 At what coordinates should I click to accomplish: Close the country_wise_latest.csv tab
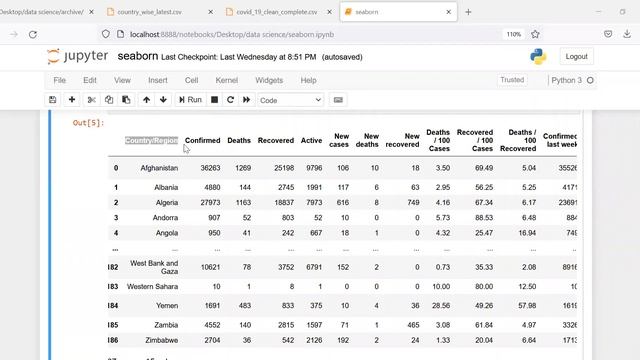point(211,12)
